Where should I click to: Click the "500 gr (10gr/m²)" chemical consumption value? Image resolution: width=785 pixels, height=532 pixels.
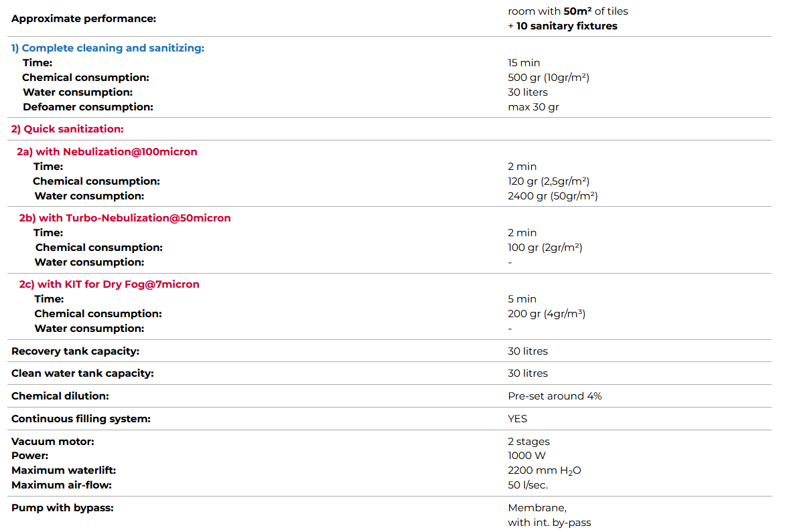pos(549,78)
